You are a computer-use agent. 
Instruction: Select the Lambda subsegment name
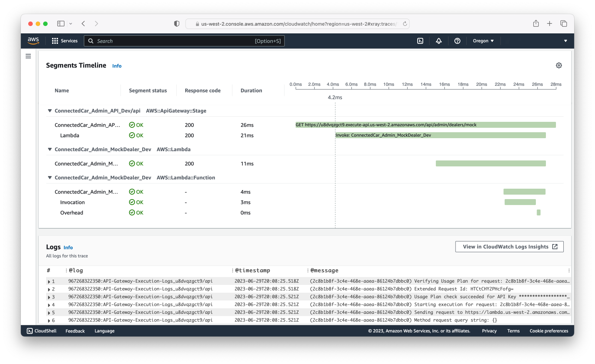pyautogui.click(x=70, y=135)
